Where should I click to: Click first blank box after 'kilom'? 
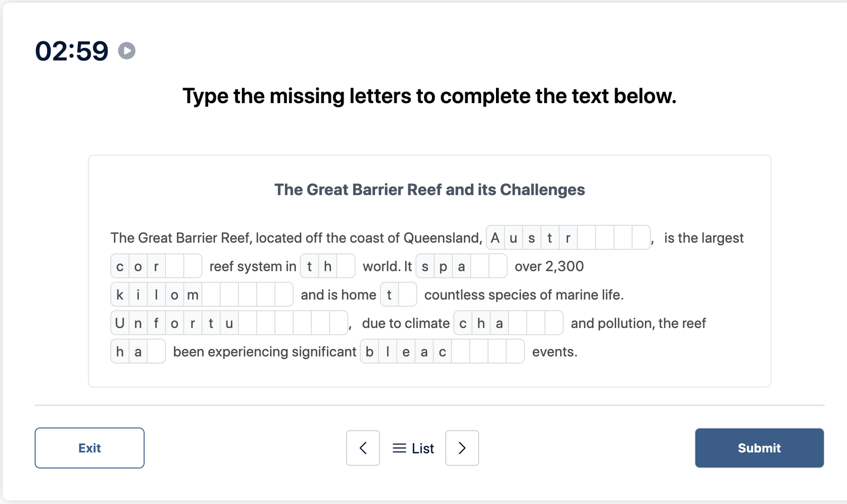point(211,295)
